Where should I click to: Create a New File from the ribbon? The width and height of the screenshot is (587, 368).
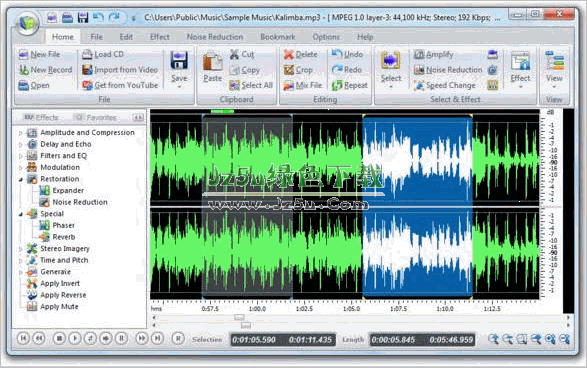[x=39, y=54]
